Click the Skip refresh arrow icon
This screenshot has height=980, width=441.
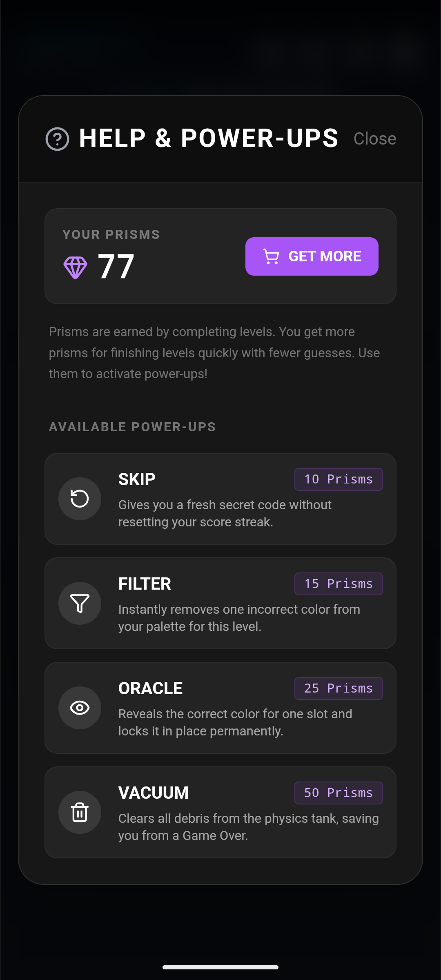tap(80, 499)
